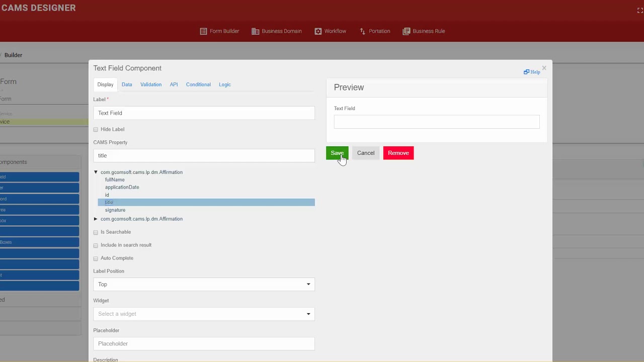644x362 pixels.
Task: Select the Display tab
Action: point(105,84)
